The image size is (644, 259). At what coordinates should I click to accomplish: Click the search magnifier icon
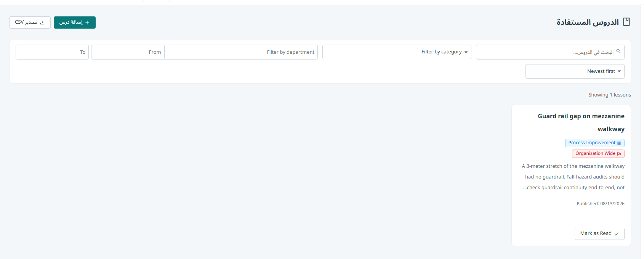(618, 51)
